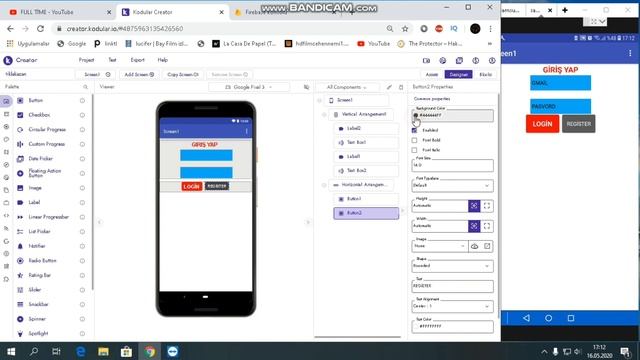
Task: Set Width to automatic with the purple button
Action: [x=474, y=226]
